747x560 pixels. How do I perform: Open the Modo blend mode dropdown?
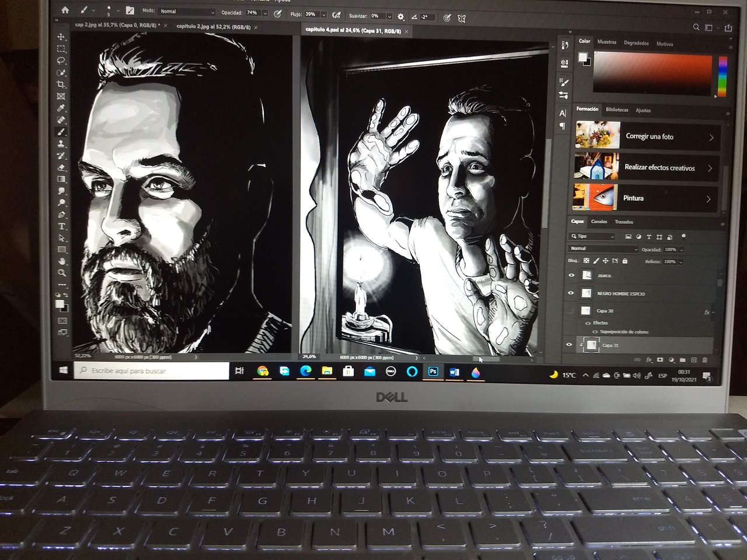click(x=187, y=12)
